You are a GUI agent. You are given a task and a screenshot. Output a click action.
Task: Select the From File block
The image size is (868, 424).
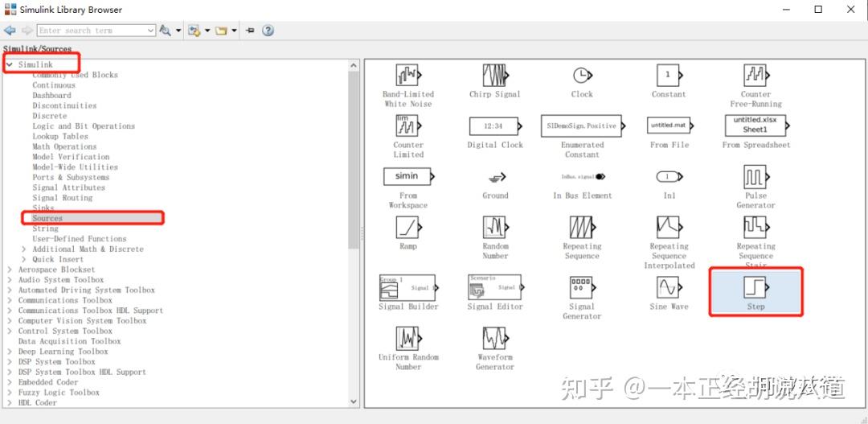669,126
